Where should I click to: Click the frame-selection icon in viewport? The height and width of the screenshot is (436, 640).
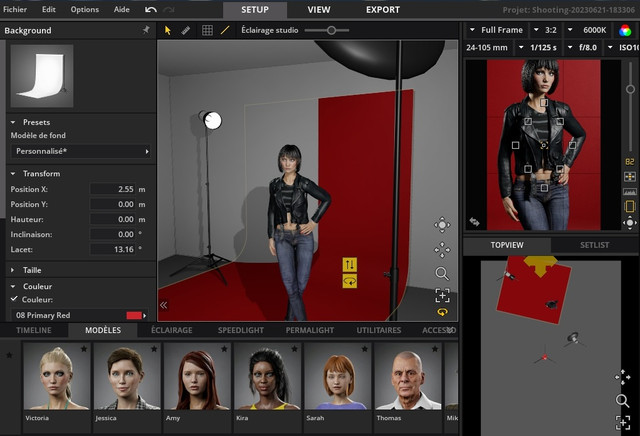[x=442, y=296]
